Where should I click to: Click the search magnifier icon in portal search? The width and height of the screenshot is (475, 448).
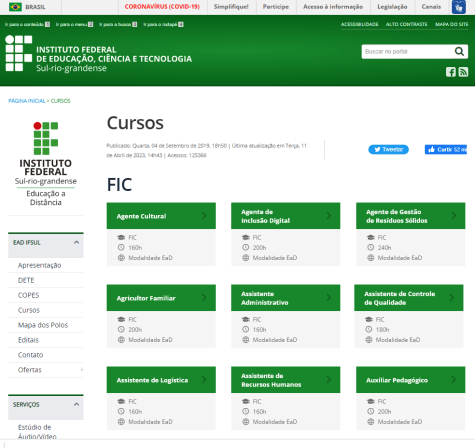click(x=459, y=52)
